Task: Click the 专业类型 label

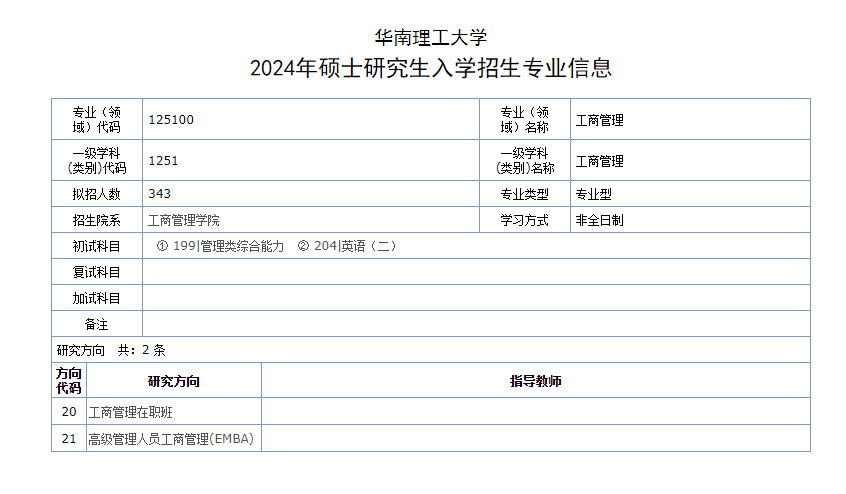Action: tap(525, 194)
